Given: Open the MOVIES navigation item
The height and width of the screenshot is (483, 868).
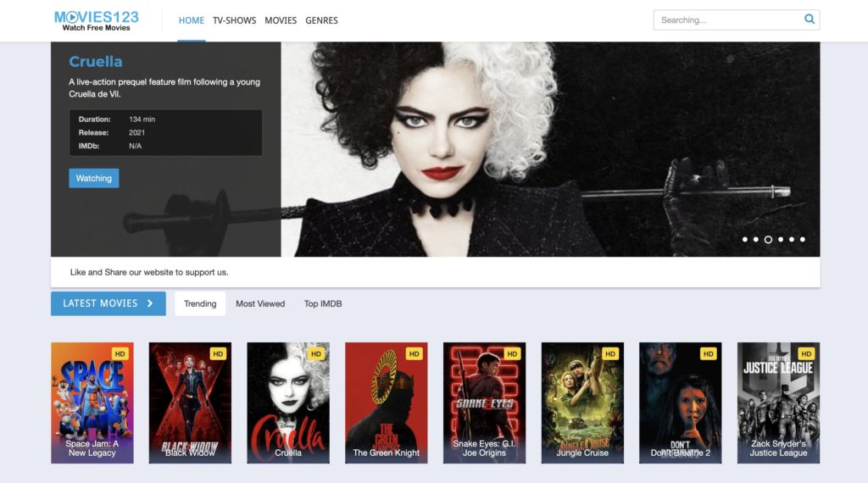Looking at the screenshot, I should pos(281,20).
